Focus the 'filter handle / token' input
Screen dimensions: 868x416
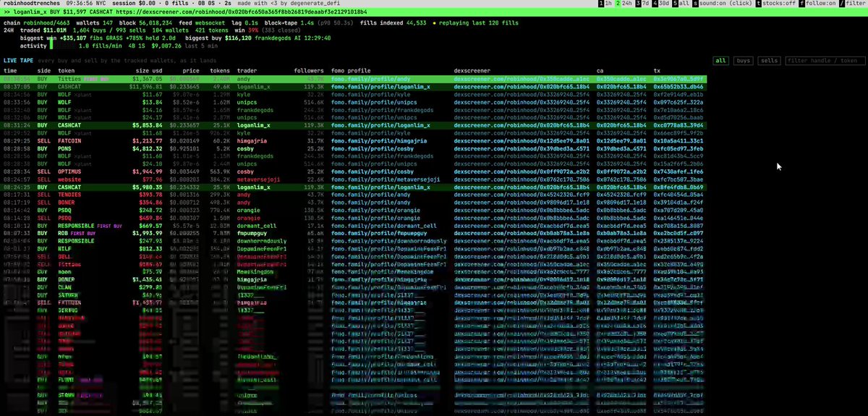[825, 61]
